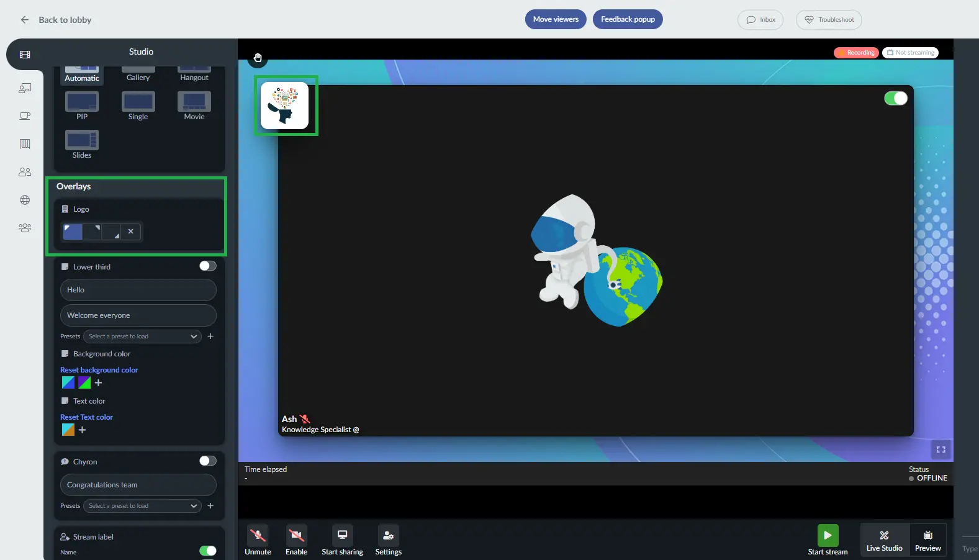The height and width of the screenshot is (560, 979).
Task: Click the back arrow to the lobby
Action: [x=25, y=20]
